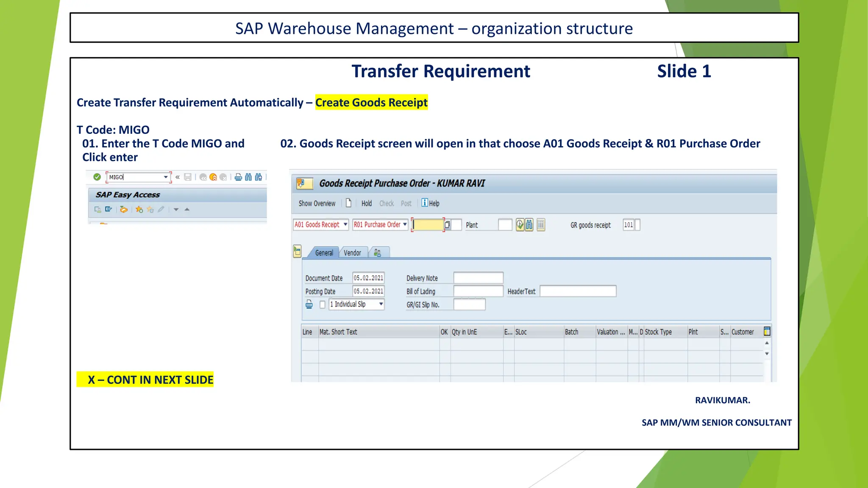Click the Document Date field 05.02.2021
This screenshot has height=488, width=868.
[x=368, y=278]
